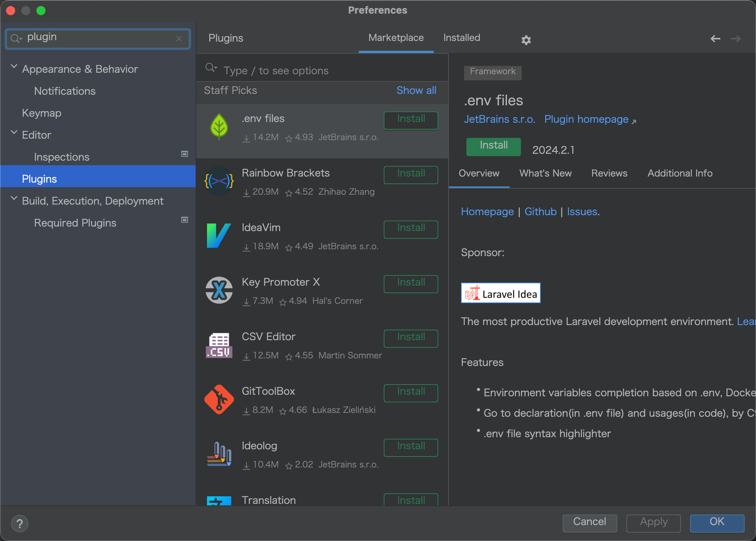Select the Ideolog entry title
This screenshot has width=756, height=541.
coord(259,446)
